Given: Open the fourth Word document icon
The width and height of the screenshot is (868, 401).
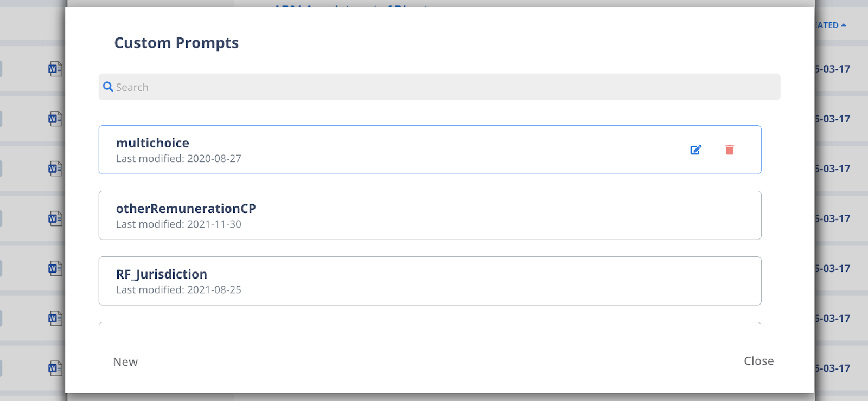Looking at the screenshot, I should [55, 218].
